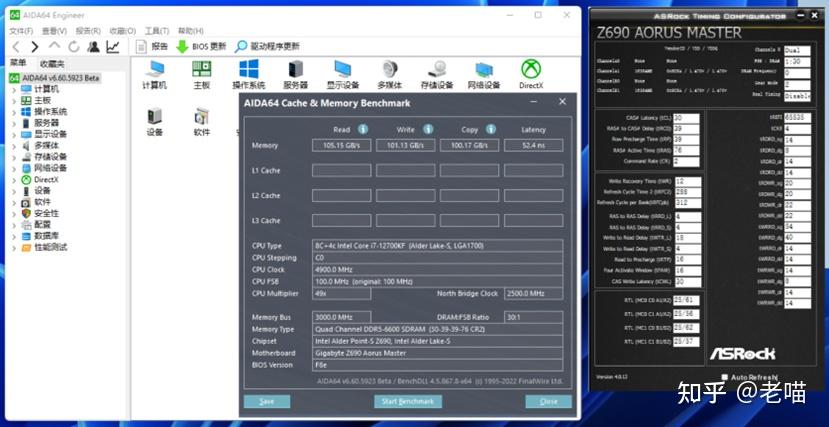
Task: Expand the 性能测试 tree node
Action: point(14,247)
